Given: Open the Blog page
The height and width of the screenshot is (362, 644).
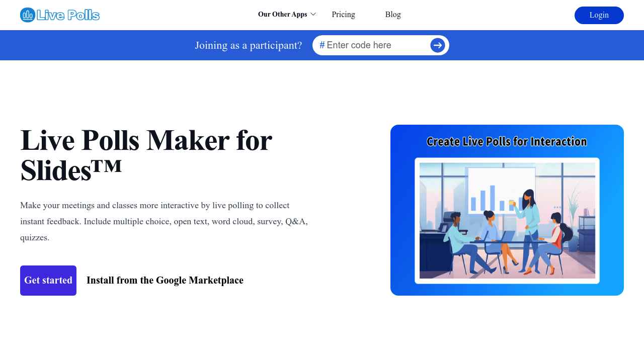Looking at the screenshot, I should pos(393,15).
